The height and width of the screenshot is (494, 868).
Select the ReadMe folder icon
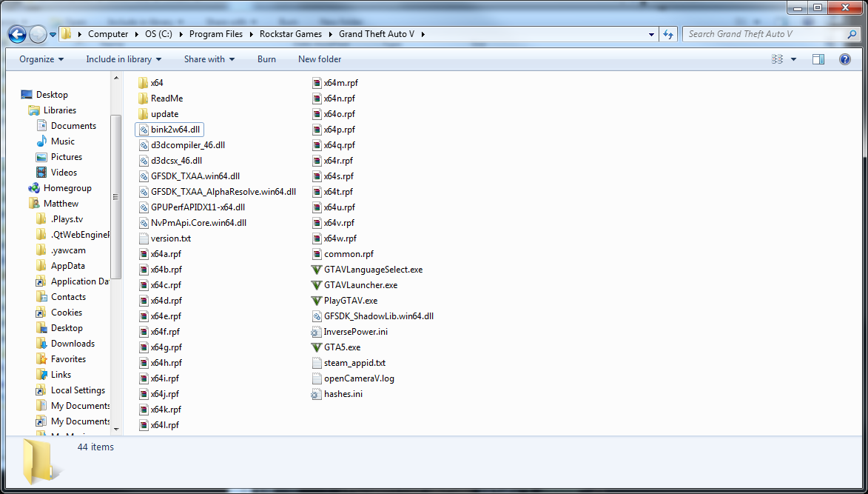pyautogui.click(x=143, y=98)
